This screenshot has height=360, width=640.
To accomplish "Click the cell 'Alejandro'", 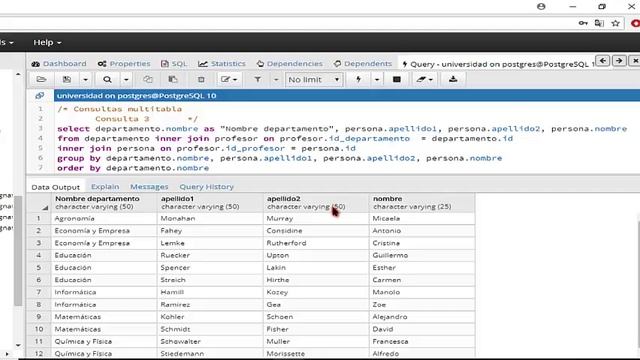I will tap(422, 317).
